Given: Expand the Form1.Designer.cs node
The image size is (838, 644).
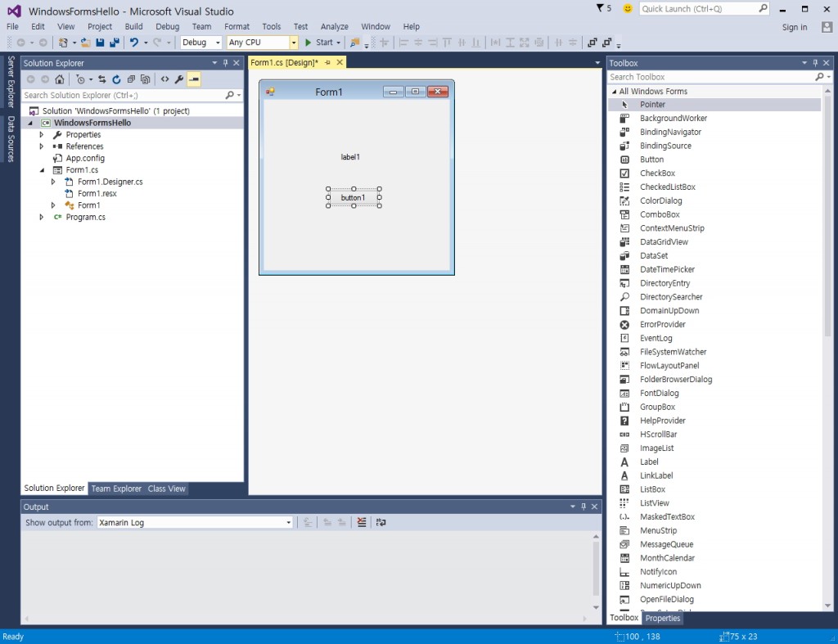Looking at the screenshot, I should pos(53,182).
